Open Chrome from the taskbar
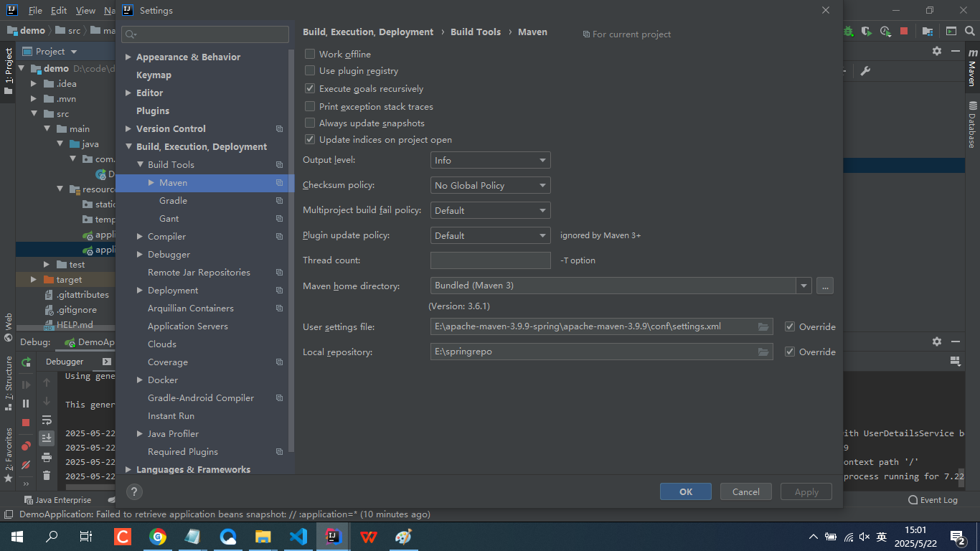Screen dimensions: 980x551 pyautogui.click(x=158, y=536)
